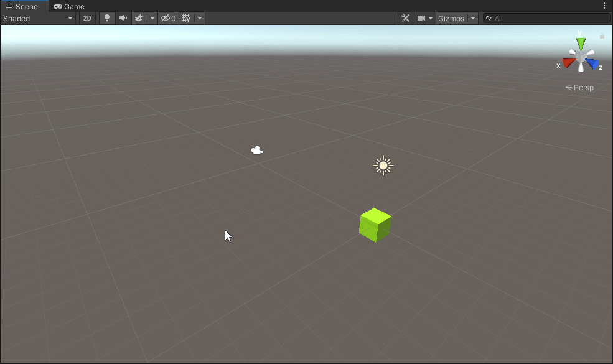The image size is (613, 364).
Task: Click the red X axis cone
Action: pyautogui.click(x=569, y=63)
